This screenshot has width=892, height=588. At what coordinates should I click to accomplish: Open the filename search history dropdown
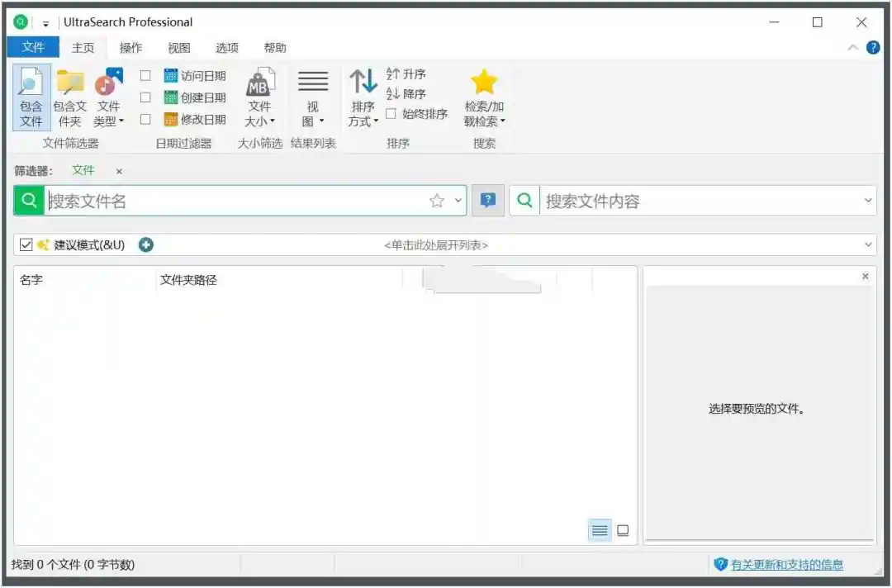pos(459,200)
